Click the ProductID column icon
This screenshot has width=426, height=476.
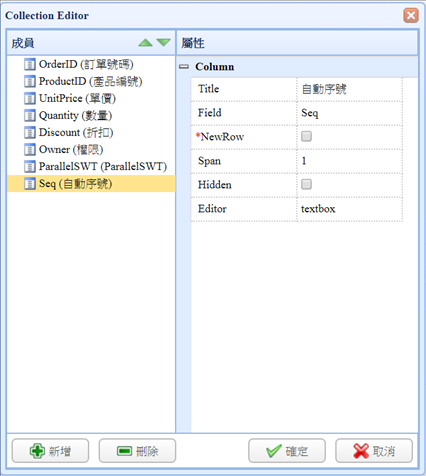[x=30, y=81]
